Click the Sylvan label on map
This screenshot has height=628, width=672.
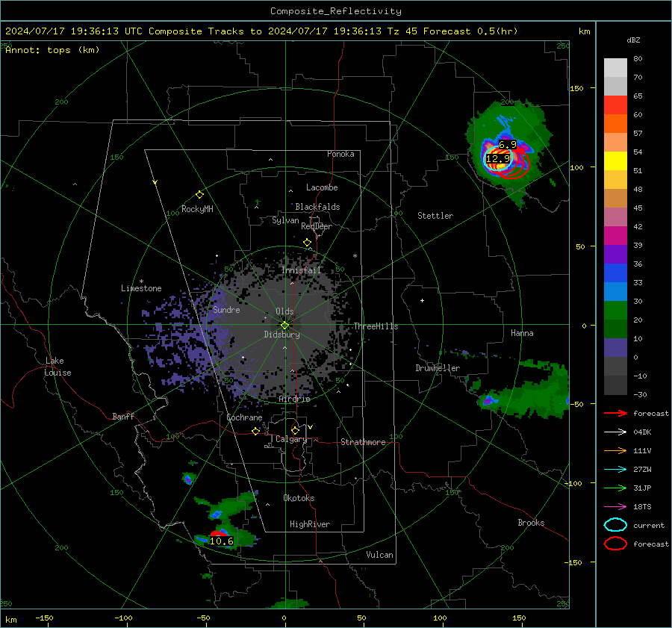click(285, 220)
